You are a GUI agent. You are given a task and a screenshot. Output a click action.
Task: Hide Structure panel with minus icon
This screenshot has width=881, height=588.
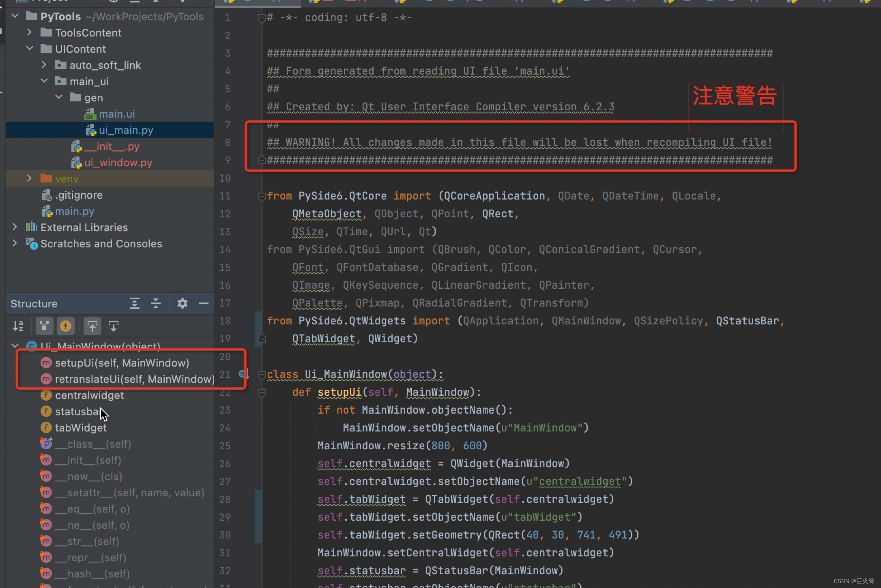(x=204, y=303)
